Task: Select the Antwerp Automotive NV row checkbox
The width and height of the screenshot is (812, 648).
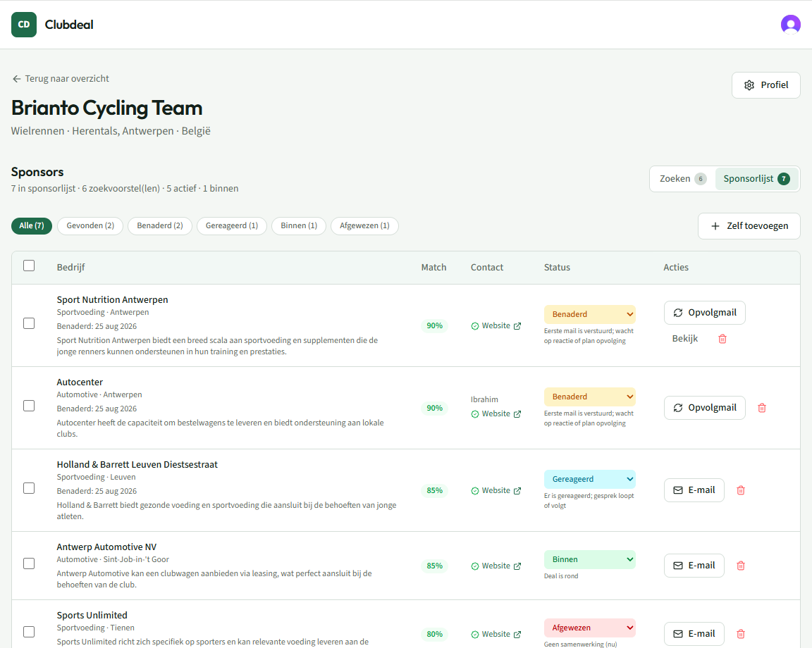Action: 29,563
